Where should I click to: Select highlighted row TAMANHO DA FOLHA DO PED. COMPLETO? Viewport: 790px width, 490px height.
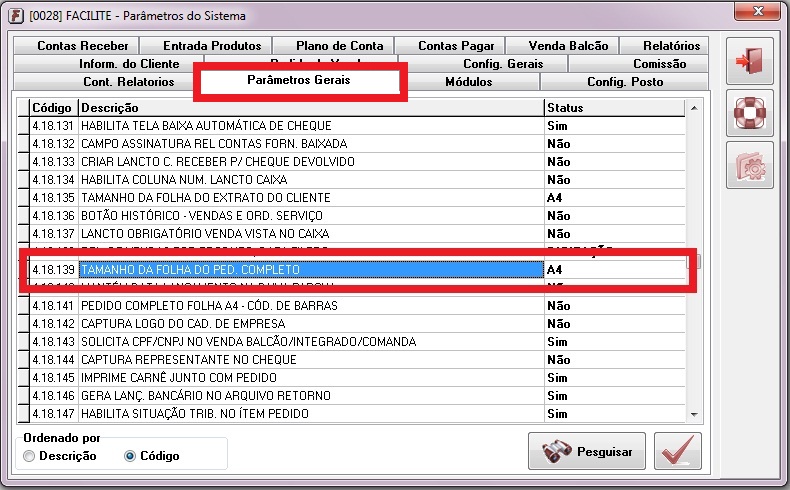[311, 270]
